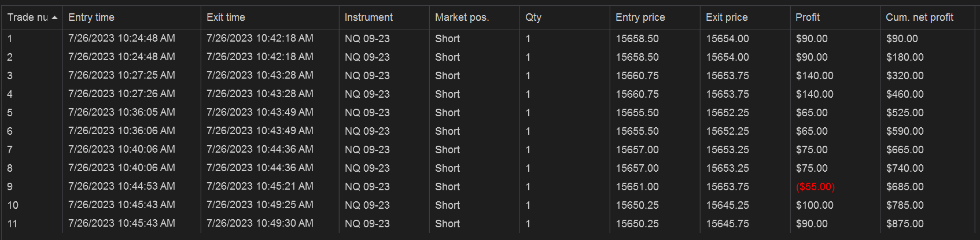The width and height of the screenshot is (980, 240).
Task: Click the sort arrow on Trade number column
Action: 54,18
